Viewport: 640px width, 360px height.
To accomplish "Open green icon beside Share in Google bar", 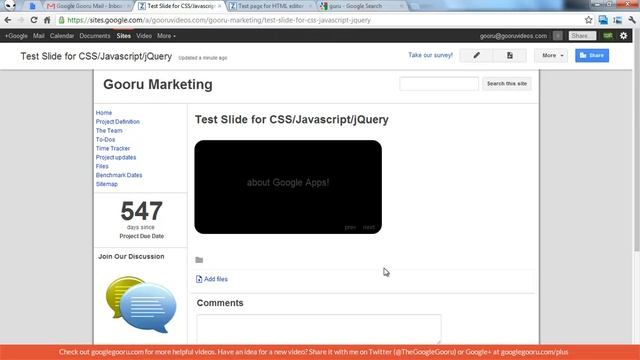I will pyautogui.click(x=608, y=36).
